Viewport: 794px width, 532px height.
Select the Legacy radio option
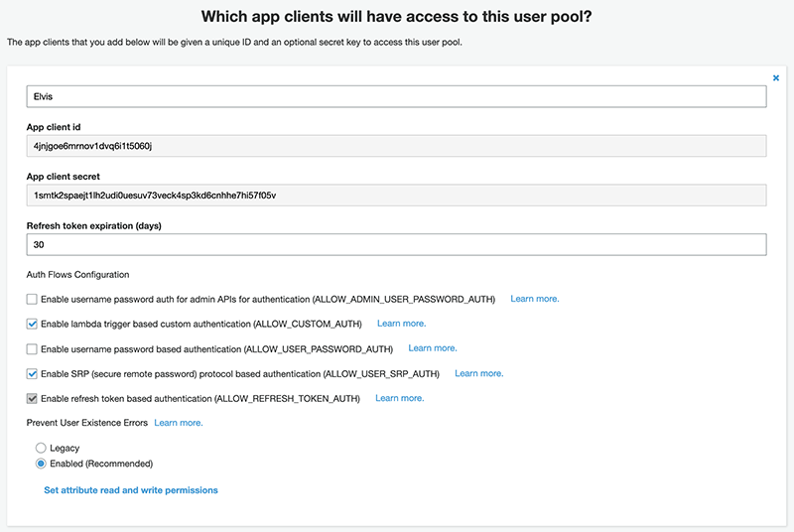(x=41, y=448)
